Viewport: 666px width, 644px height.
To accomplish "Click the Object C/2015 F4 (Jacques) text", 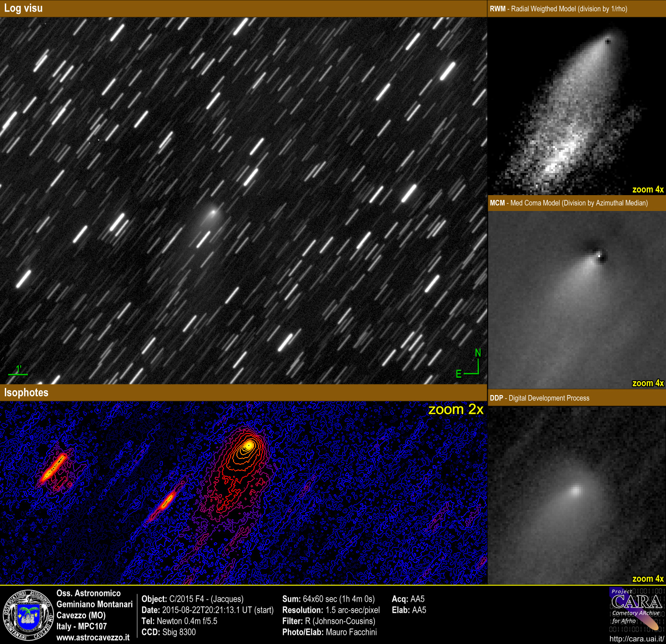I will click(192, 599).
